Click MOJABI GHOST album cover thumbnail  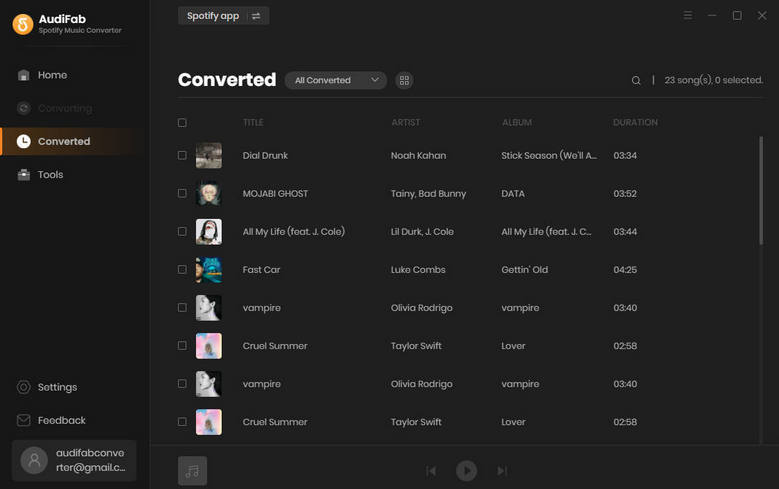pyautogui.click(x=209, y=193)
